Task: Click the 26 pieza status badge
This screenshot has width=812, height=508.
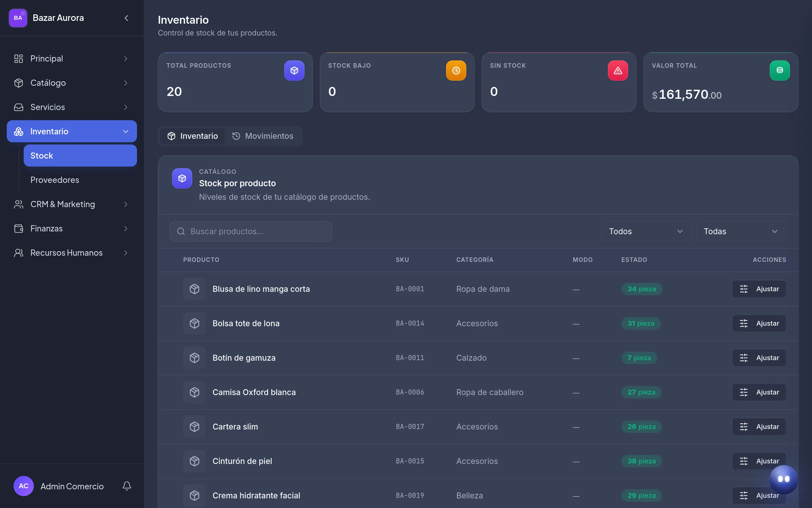Action: point(641,427)
